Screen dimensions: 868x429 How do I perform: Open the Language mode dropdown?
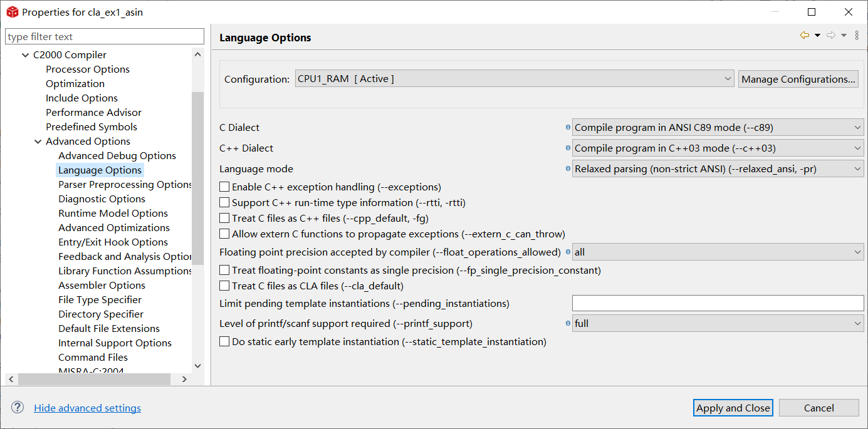[x=718, y=168]
